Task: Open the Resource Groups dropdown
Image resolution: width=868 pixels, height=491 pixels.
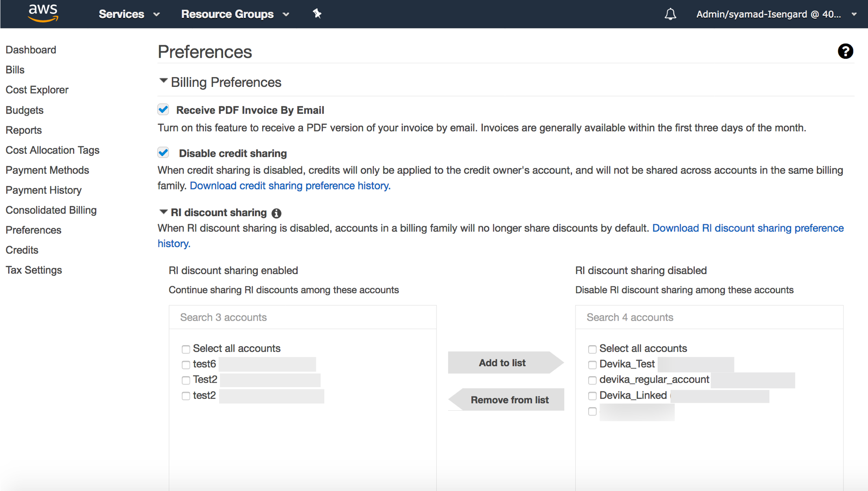Action: pyautogui.click(x=235, y=14)
